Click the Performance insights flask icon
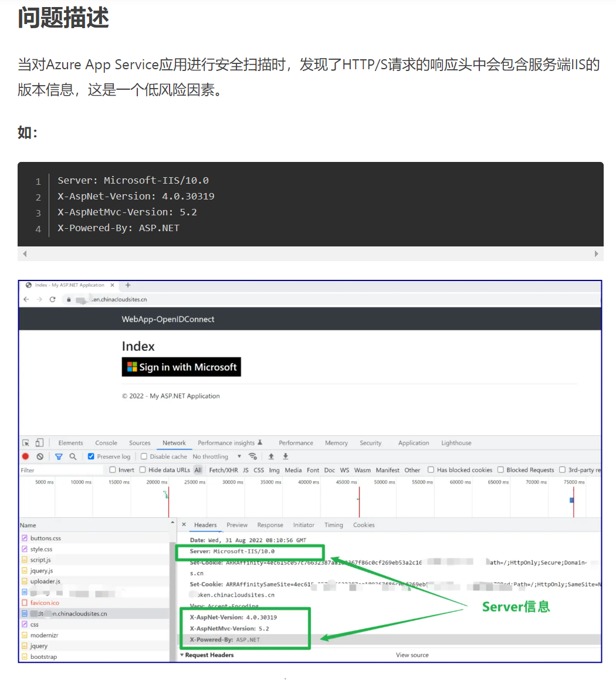 click(x=260, y=442)
